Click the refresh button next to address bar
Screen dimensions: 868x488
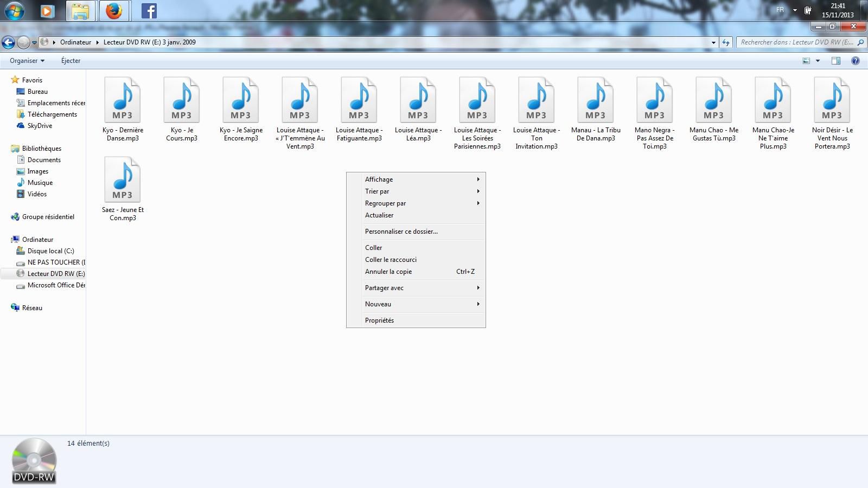(726, 42)
